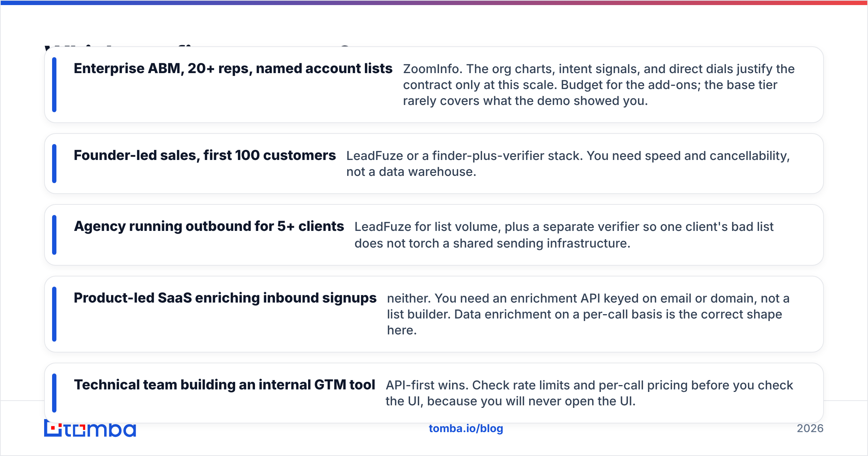The width and height of the screenshot is (868, 456).
Task: Click the blue accent bar on Technical team card
Action: click(x=54, y=393)
